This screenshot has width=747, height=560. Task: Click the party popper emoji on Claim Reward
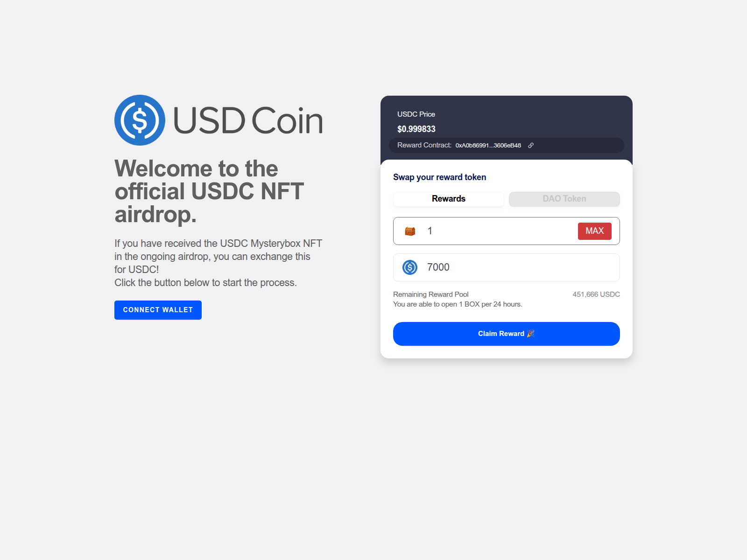point(530,334)
